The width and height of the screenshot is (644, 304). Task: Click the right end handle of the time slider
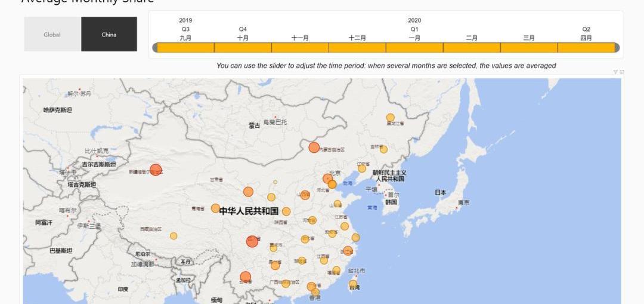[x=617, y=48]
